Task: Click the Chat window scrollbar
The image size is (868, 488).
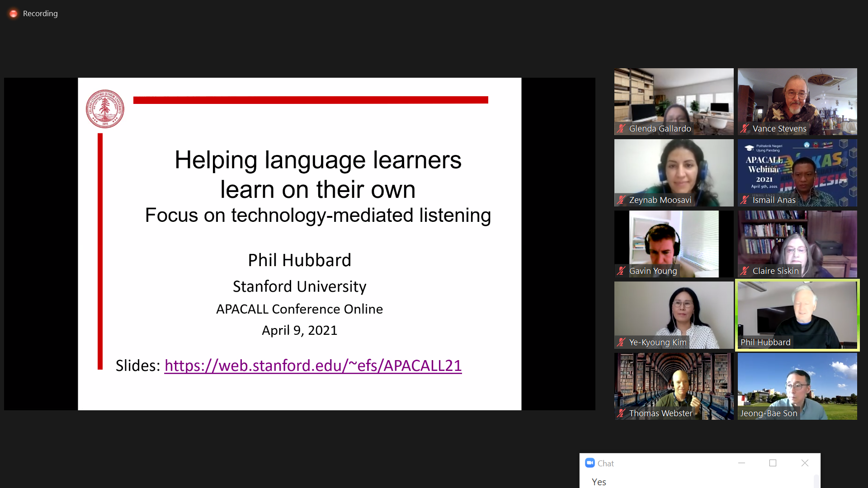Action: 816,481
